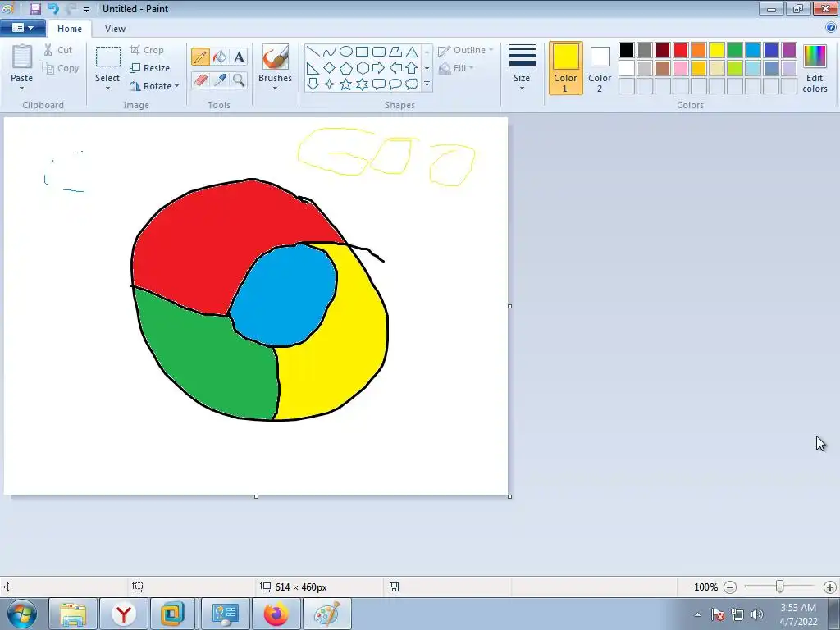840x630 pixels.
Task: Click the Resize button
Action: tap(150, 68)
